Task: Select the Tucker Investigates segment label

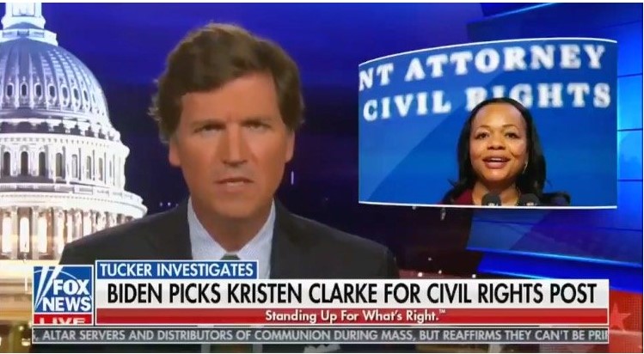Action: tap(177, 270)
